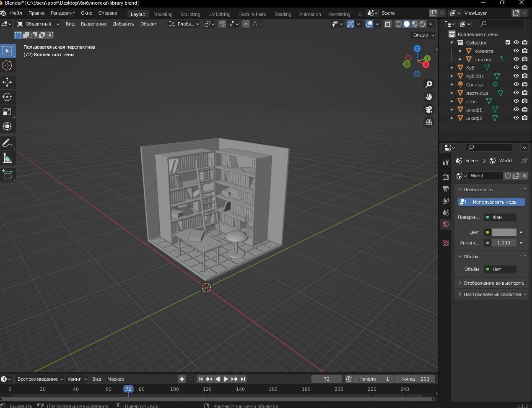Open the Воспроизведение dropdown
Viewport: 532px width, 408px height.
click(x=40, y=379)
